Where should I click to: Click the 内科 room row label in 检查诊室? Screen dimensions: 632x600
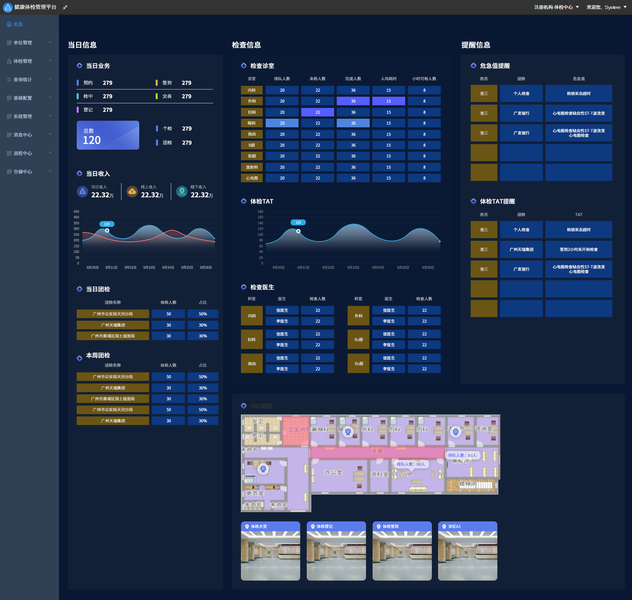tap(252, 90)
